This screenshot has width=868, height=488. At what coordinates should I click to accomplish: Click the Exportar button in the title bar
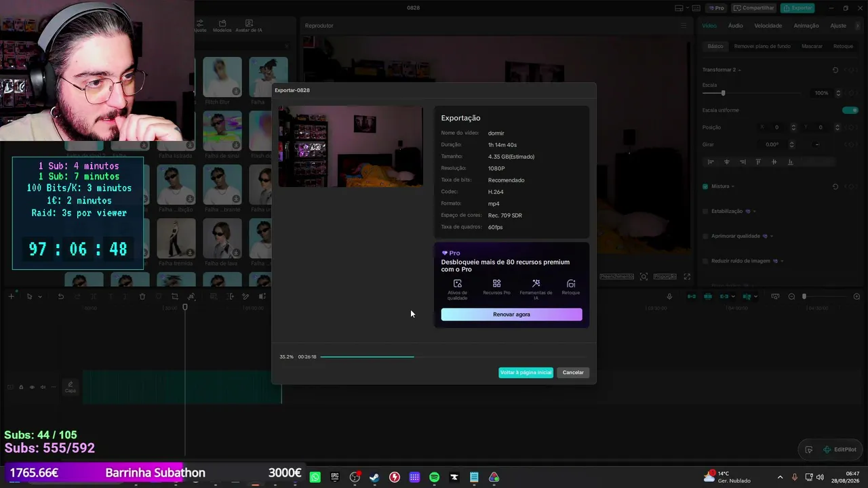click(x=797, y=8)
